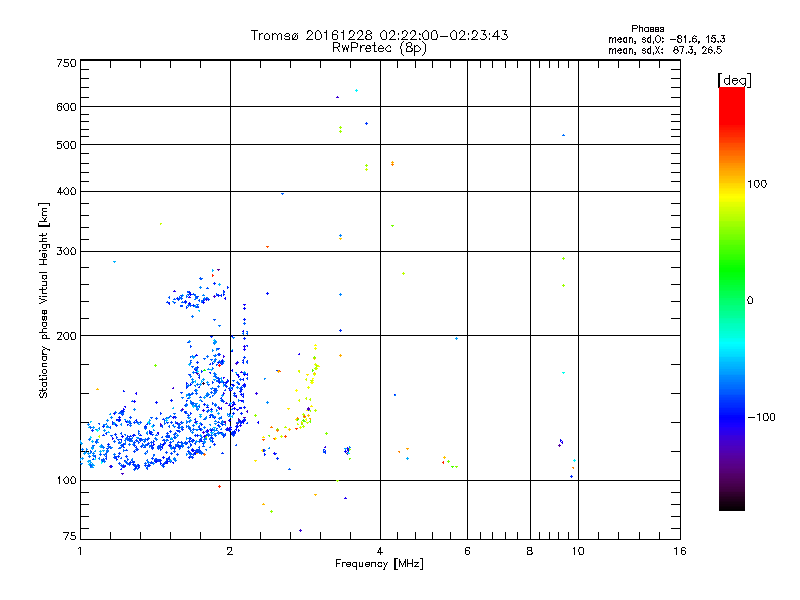Click the x-axis label '8'

[x=530, y=551]
